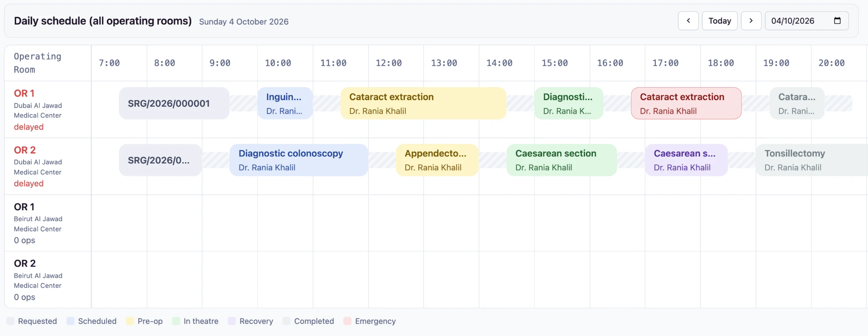Image resolution: width=868 pixels, height=336 pixels.
Task: Open the Diagnostic colonoscopy operation
Action: click(x=299, y=160)
